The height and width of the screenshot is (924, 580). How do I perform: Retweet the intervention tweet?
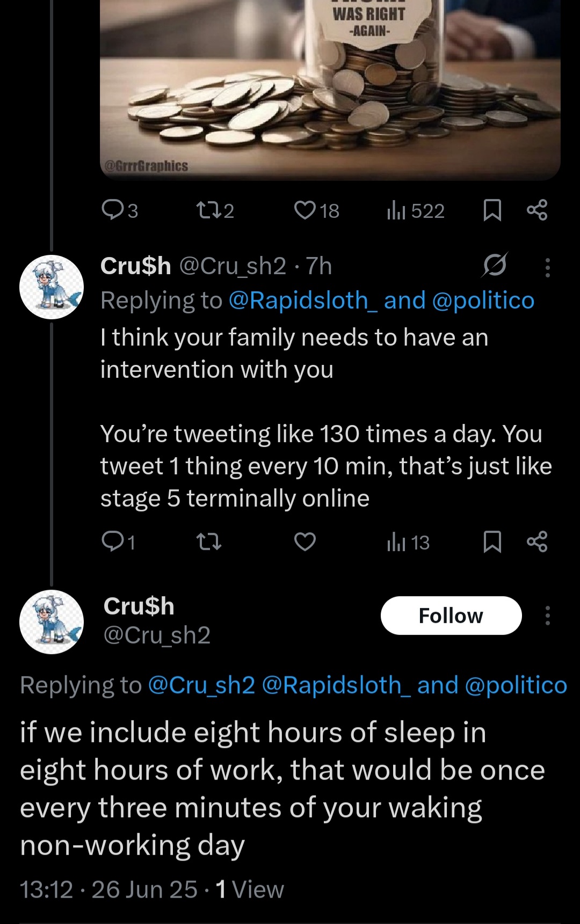209,542
